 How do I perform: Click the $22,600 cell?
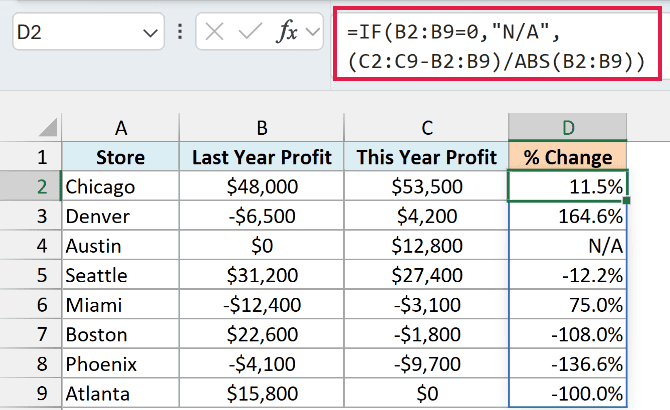[262, 334]
